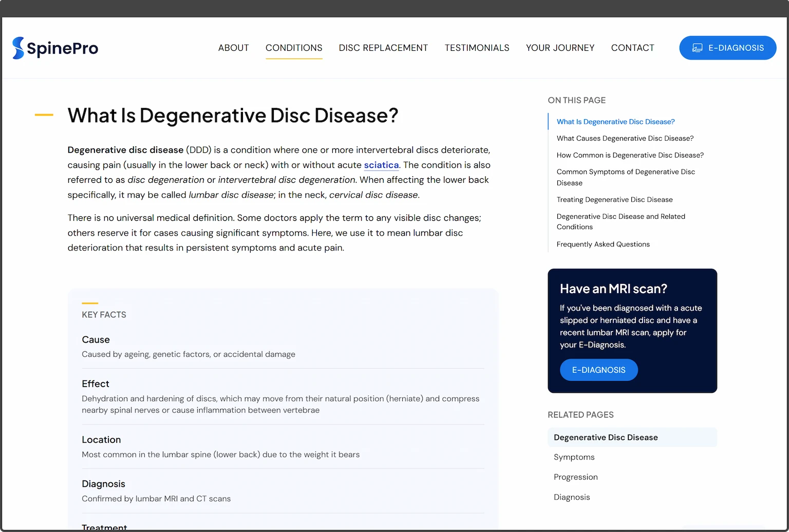
Task: Click the E-Diagnosis laptop icon in header
Action: 697,48
